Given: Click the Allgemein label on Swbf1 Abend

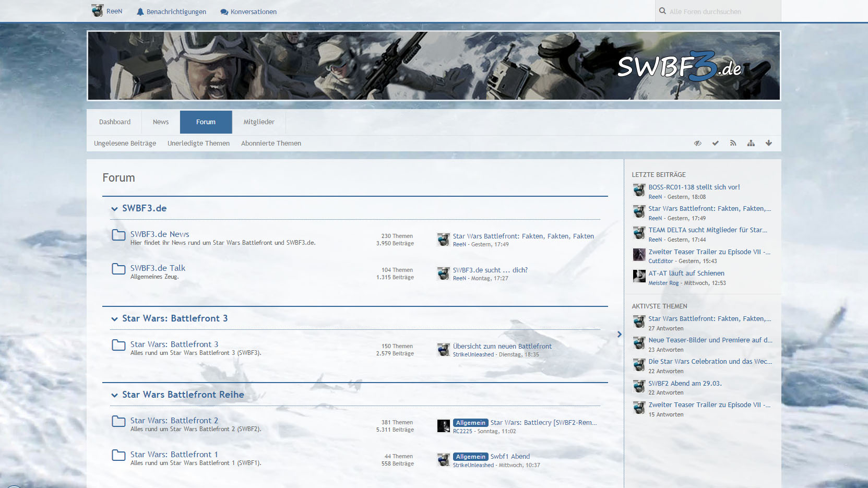Looking at the screenshot, I should click(x=471, y=457).
